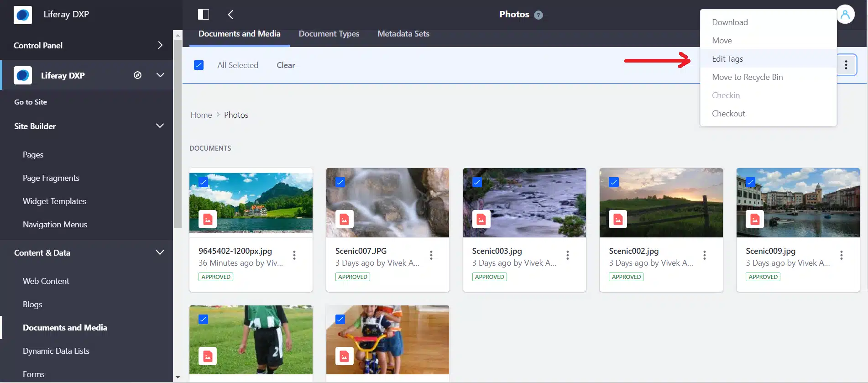Image resolution: width=868 pixels, height=383 pixels.
Task: Deselect the Scenic002.jpg checkbox
Action: (x=614, y=182)
